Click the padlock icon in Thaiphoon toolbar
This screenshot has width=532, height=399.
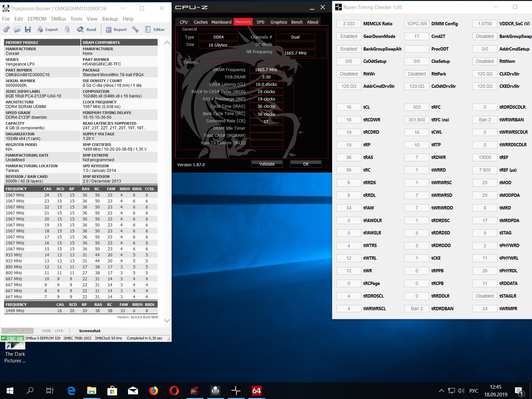coord(67,30)
